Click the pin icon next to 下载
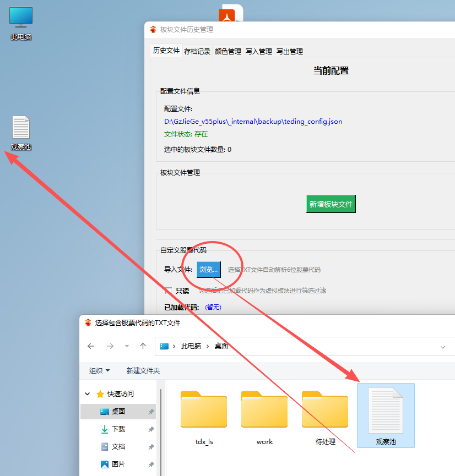 (x=151, y=429)
